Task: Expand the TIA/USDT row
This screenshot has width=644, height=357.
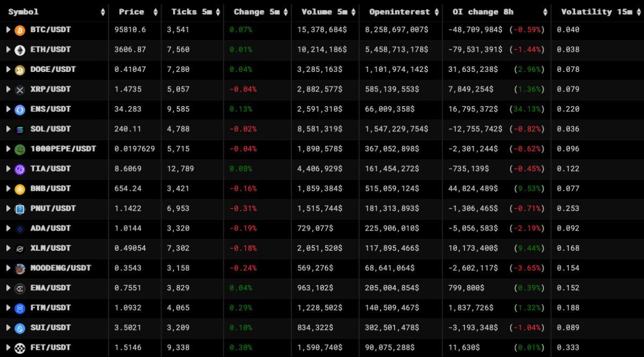Action: pyautogui.click(x=8, y=168)
